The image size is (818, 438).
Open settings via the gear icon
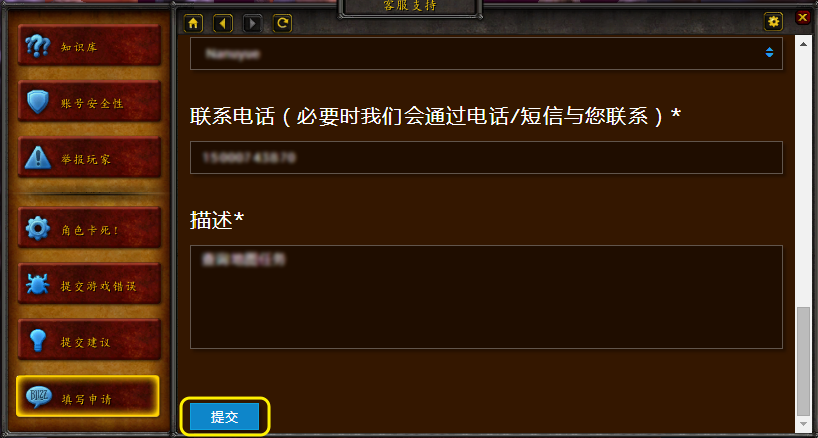pos(774,22)
